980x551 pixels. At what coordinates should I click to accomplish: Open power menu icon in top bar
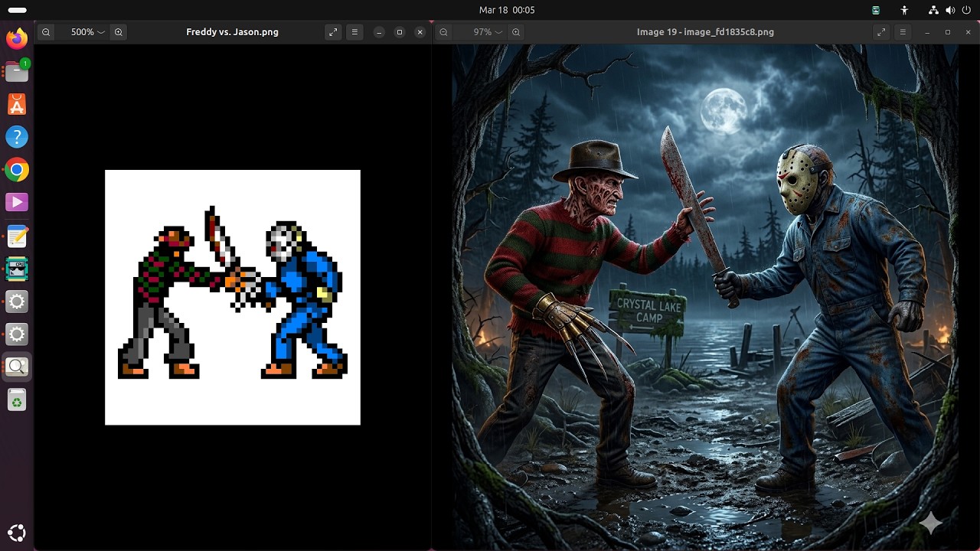pyautogui.click(x=966, y=10)
